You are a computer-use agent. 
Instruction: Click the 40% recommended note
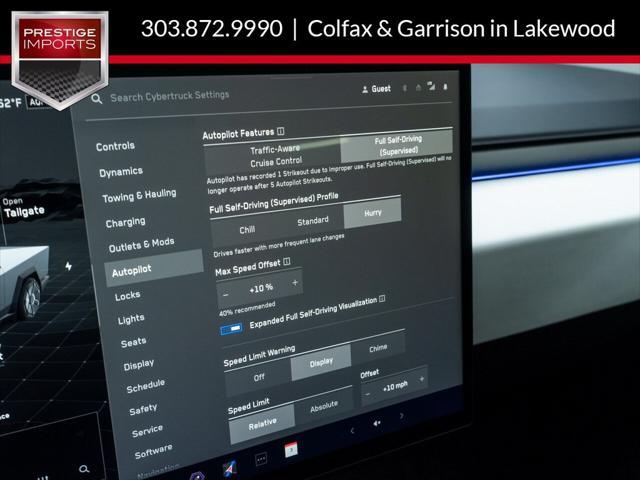tap(247, 309)
